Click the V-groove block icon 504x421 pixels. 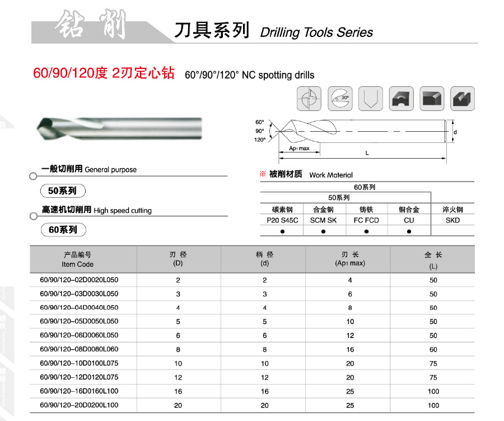tap(462, 99)
